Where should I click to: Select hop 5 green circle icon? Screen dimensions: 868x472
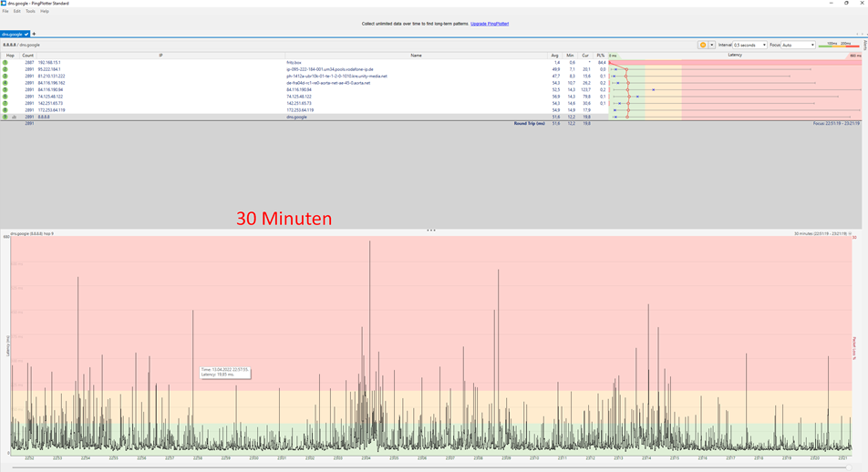tap(5, 89)
